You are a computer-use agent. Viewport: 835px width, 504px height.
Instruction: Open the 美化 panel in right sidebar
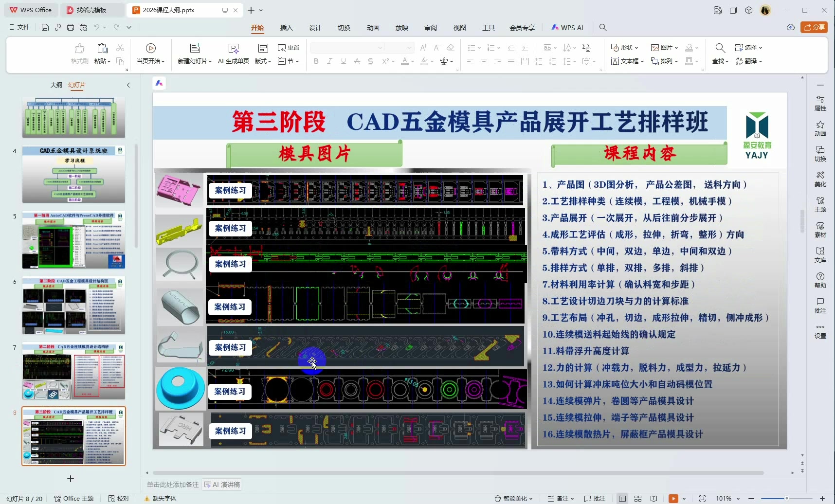point(820,180)
